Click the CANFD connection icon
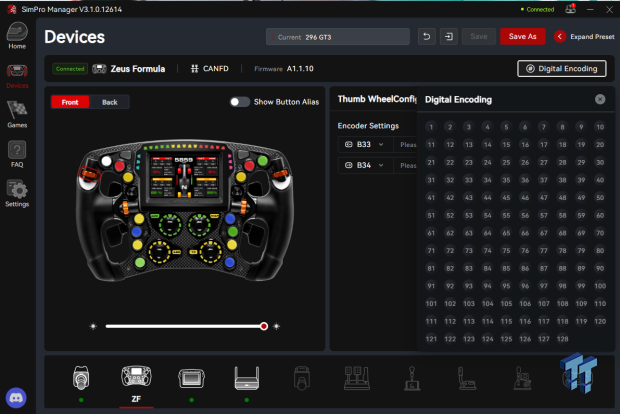This screenshot has width=620, height=414. click(194, 69)
